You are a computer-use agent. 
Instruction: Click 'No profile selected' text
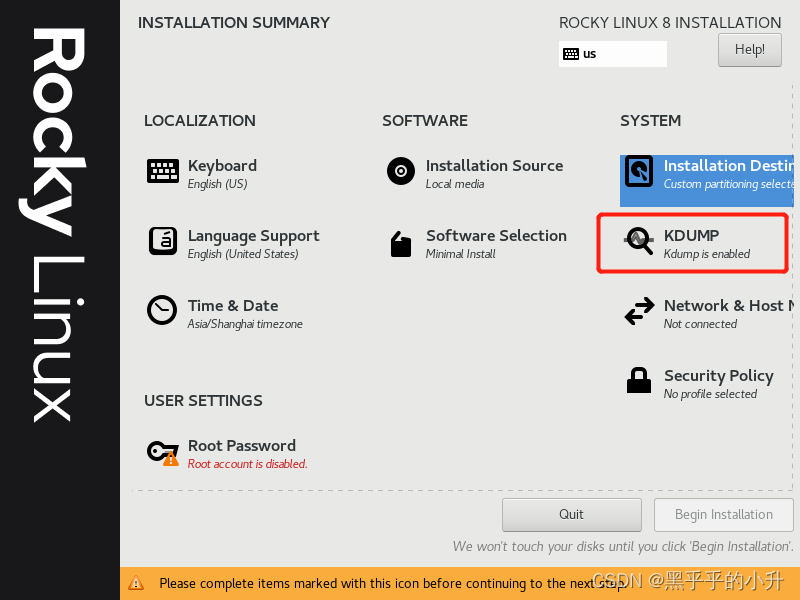point(710,394)
